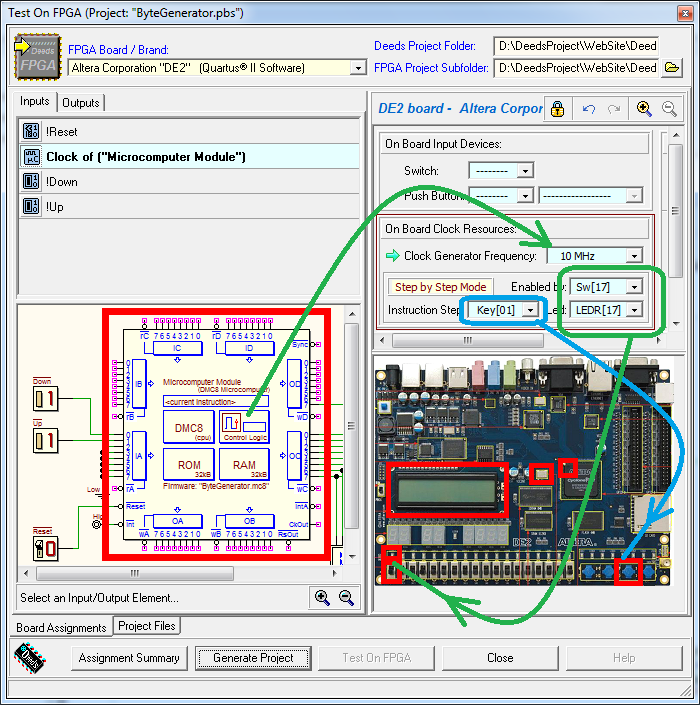Click the schematic horizontal scrollbar thumb
Viewport: 700px width, 705px height.
(135, 573)
